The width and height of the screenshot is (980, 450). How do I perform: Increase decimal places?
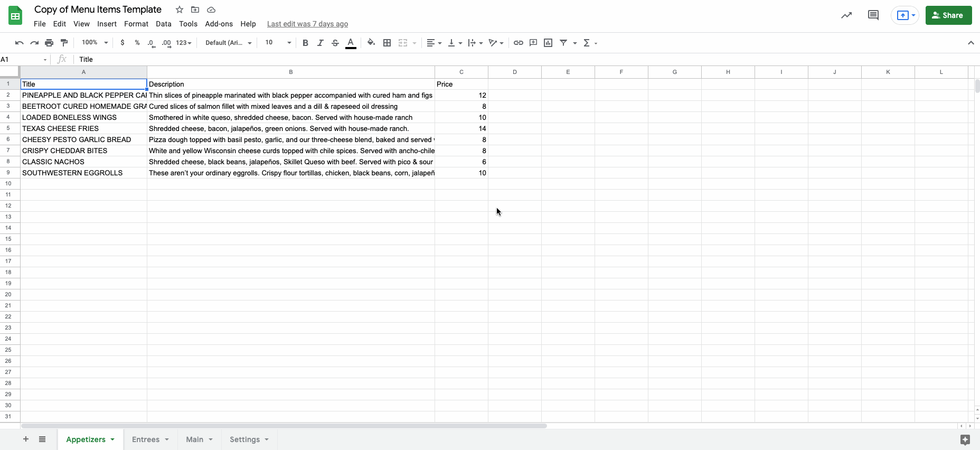[166, 43]
